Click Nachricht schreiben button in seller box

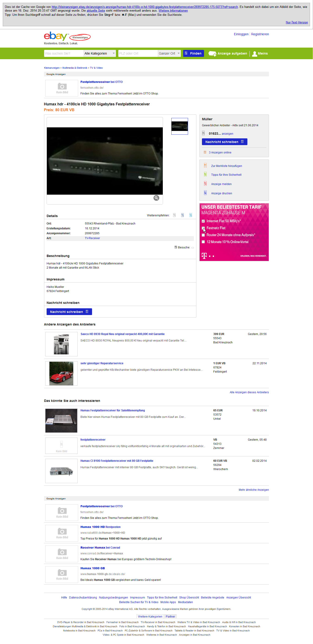224,142
